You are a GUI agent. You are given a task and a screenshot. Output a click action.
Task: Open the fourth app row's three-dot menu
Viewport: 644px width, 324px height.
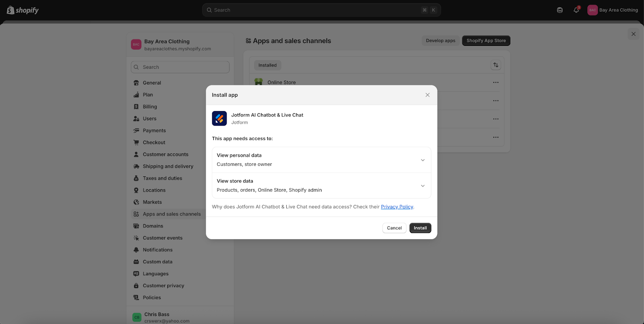[x=496, y=137]
